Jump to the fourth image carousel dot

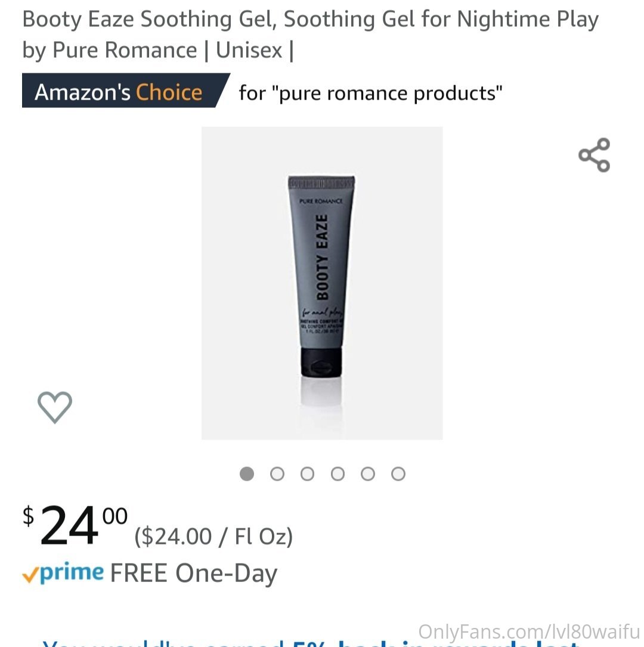pyautogui.click(x=338, y=473)
